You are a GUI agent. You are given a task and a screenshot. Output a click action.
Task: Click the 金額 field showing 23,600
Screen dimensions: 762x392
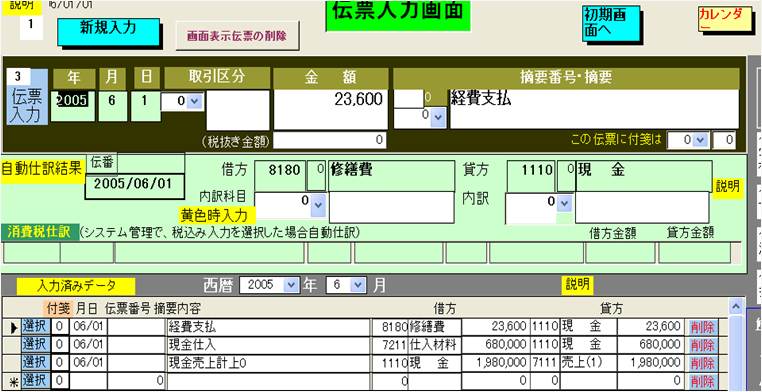330,109
